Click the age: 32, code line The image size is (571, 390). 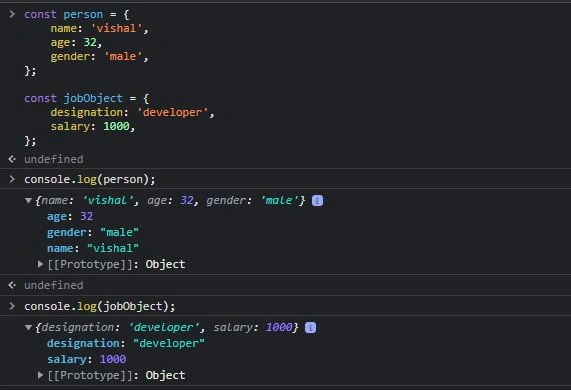[x=76, y=43]
